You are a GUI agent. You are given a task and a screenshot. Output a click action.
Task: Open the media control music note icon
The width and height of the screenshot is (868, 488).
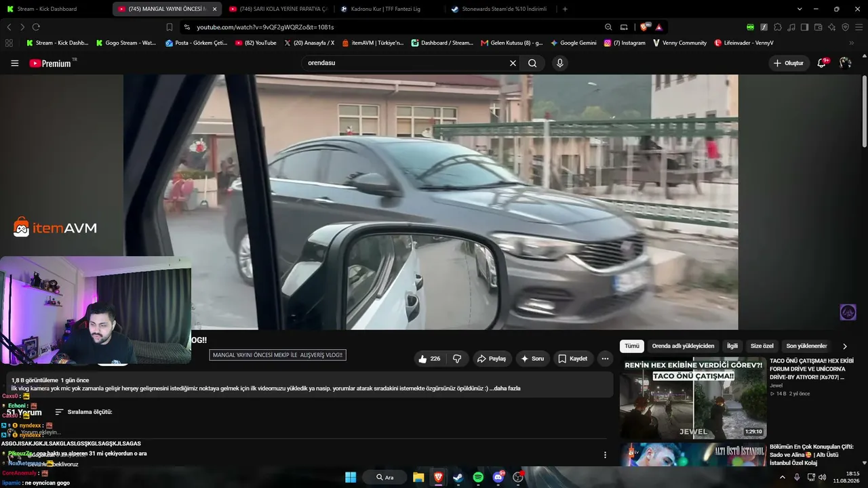791,27
